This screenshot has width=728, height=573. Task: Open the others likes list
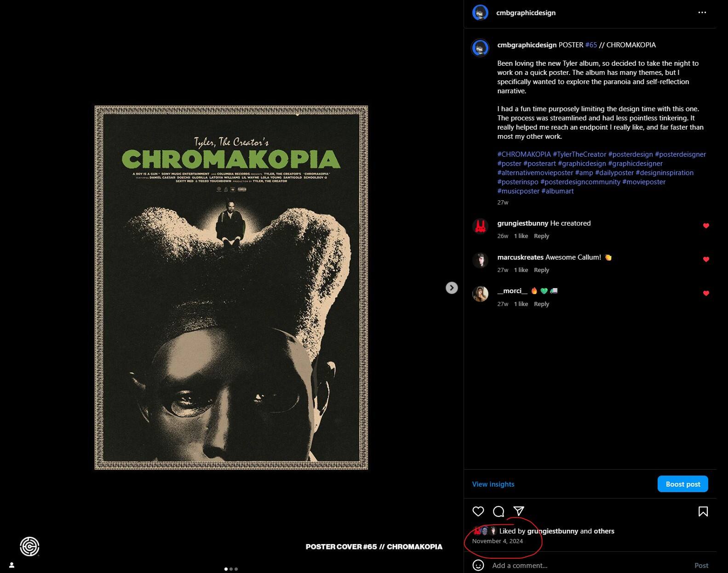click(604, 531)
